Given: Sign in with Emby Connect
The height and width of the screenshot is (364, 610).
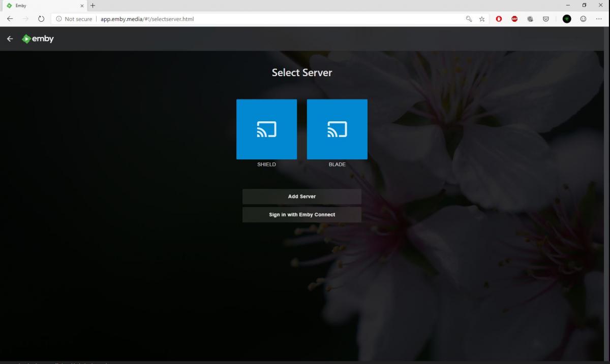Looking at the screenshot, I should pos(302,215).
